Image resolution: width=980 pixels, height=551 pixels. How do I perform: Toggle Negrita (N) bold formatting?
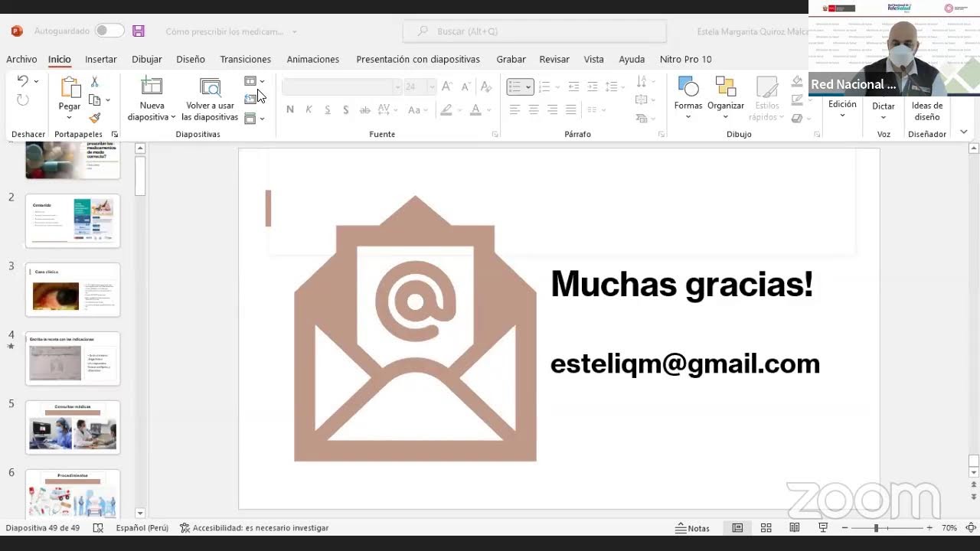(290, 109)
